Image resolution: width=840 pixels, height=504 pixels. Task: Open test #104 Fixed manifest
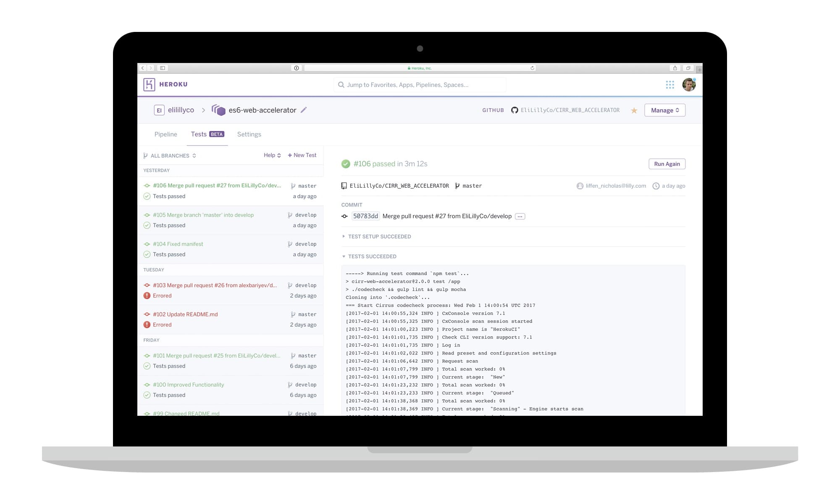point(230,249)
